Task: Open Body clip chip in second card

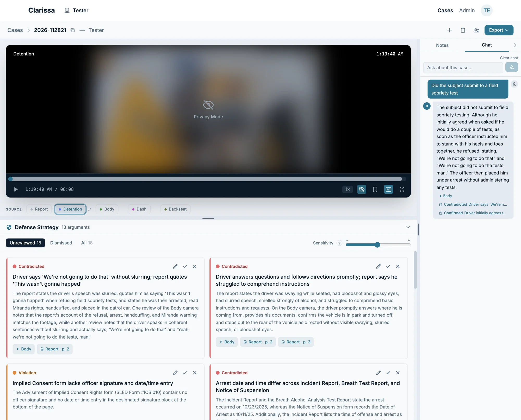Action: point(227,342)
